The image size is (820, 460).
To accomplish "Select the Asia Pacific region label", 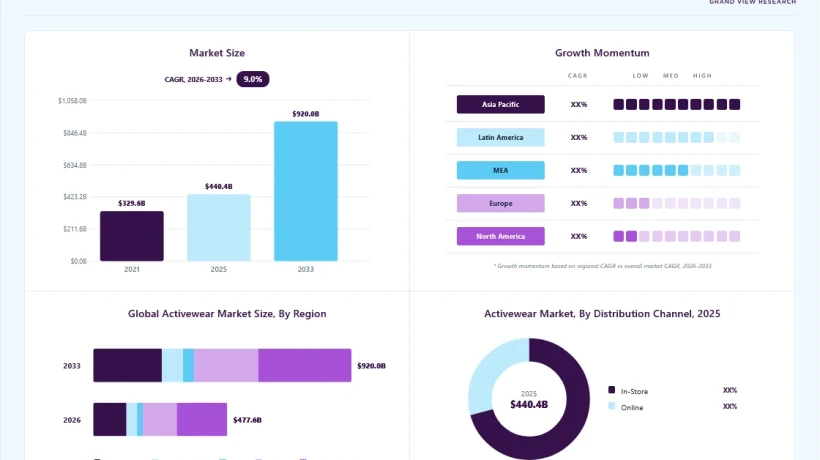I will click(x=500, y=104).
